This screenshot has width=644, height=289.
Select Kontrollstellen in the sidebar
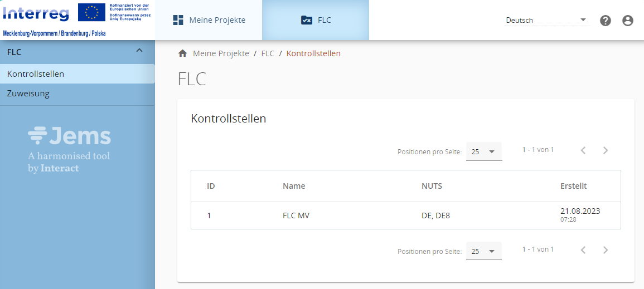click(x=36, y=74)
